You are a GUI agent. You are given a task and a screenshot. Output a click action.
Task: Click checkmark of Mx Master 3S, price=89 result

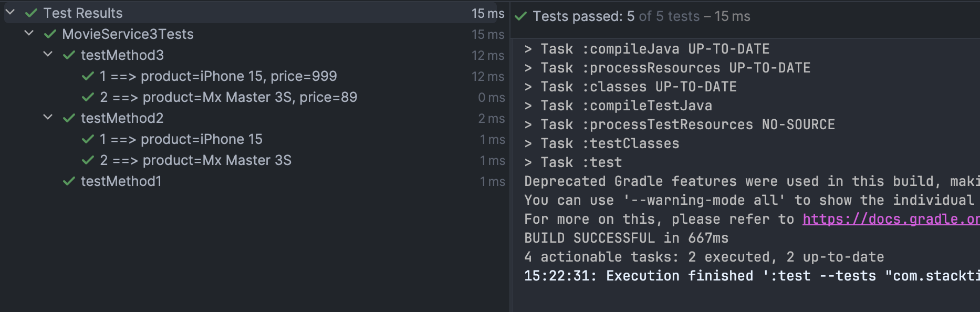coord(88,97)
